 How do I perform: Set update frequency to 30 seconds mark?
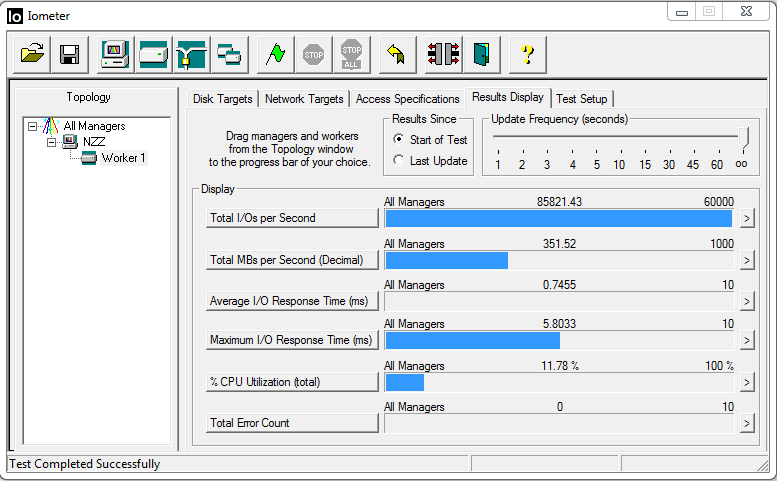coord(669,164)
